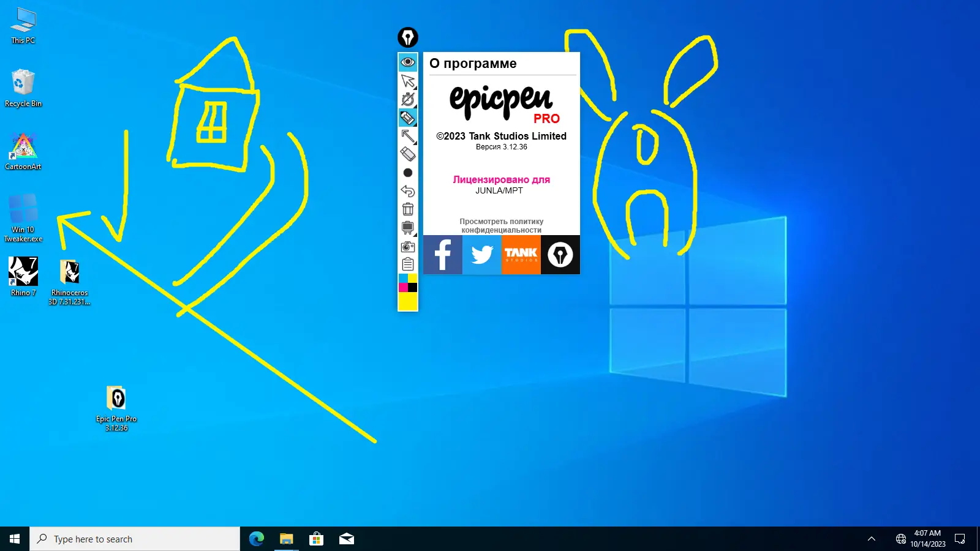Click the '©2023 Tank Studios Limited' text
The width and height of the screenshot is (980, 551).
(502, 136)
